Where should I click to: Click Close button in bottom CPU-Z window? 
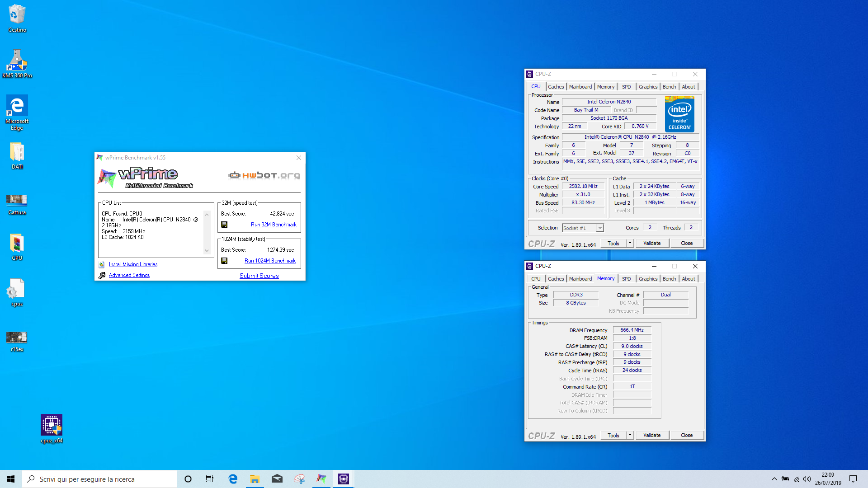point(687,435)
